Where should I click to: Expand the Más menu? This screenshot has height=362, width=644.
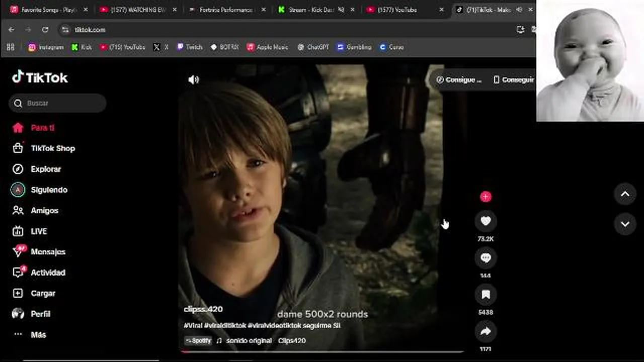(29, 334)
